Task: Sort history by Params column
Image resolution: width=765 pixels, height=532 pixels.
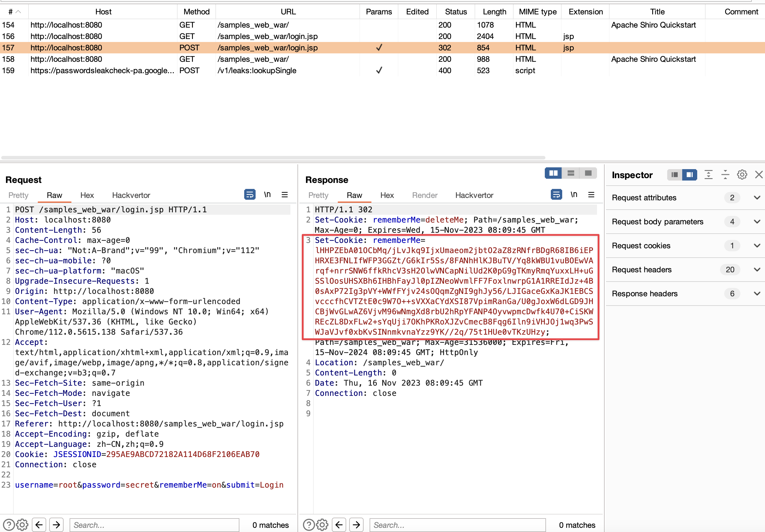Action: (x=379, y=12)
